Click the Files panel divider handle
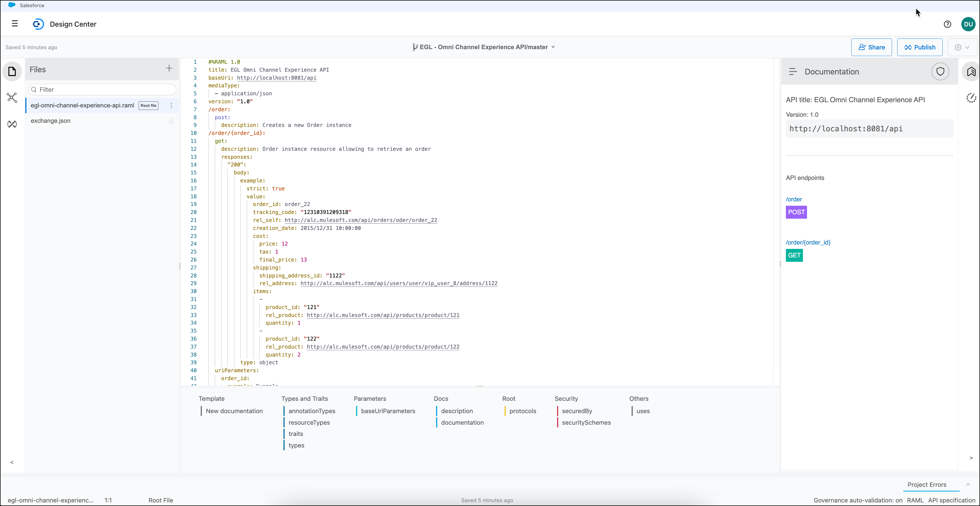Image resolution: width=980 pixels, height=506 pixels. click(x=180, y=266)
